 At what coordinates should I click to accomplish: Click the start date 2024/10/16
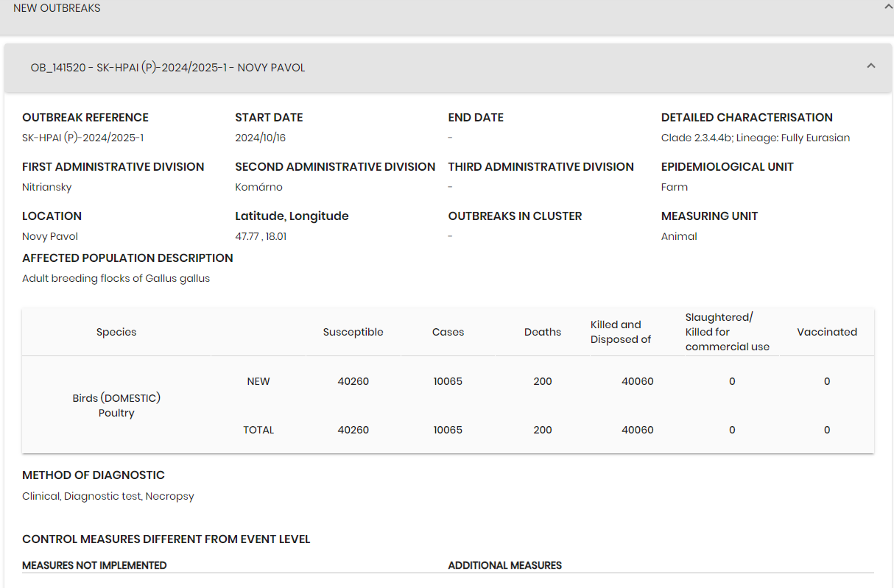click(260, 138)
